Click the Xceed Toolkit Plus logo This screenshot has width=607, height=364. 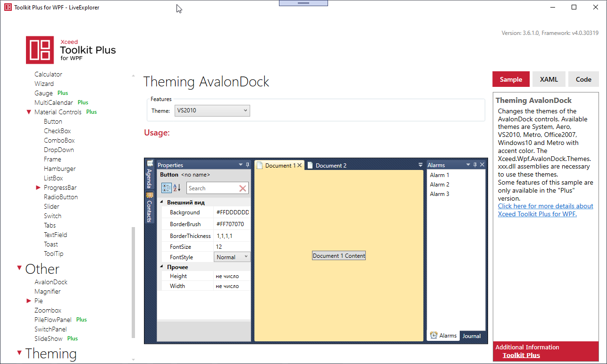71,50
